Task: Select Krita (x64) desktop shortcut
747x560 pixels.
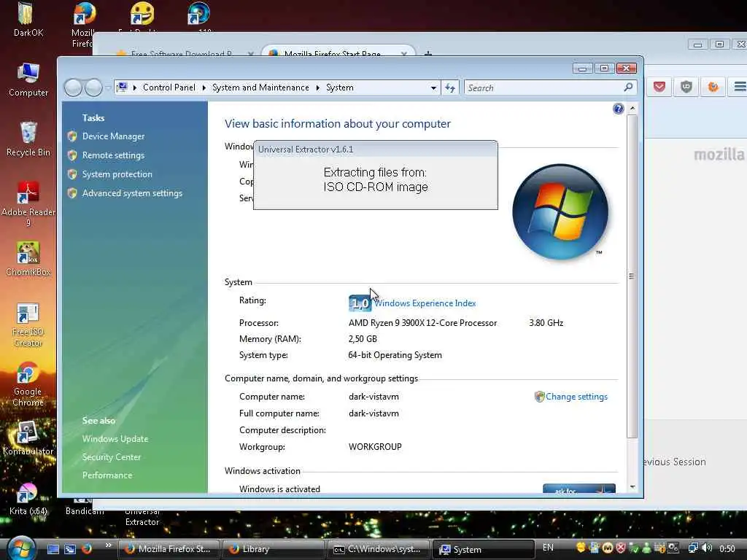Action: [28, 499]
